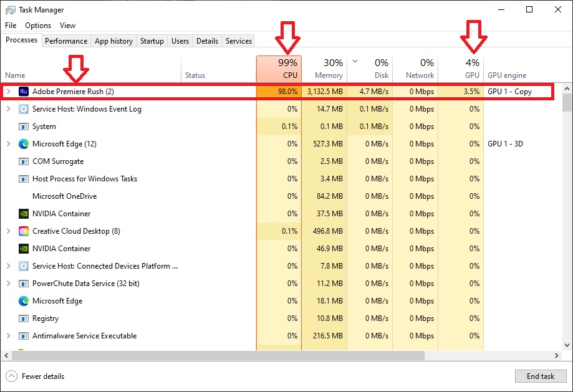Click the End task button
Image resolution: width=573 pixels, height=392 pixels.
pos(541,376)
